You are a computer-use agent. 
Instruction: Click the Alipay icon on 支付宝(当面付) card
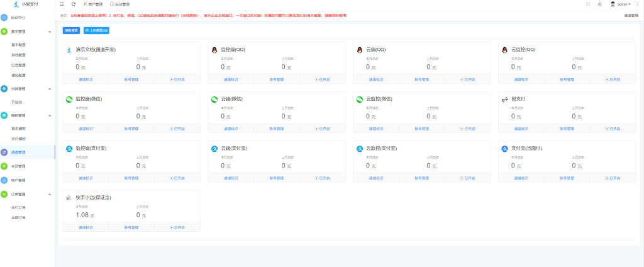504,149
